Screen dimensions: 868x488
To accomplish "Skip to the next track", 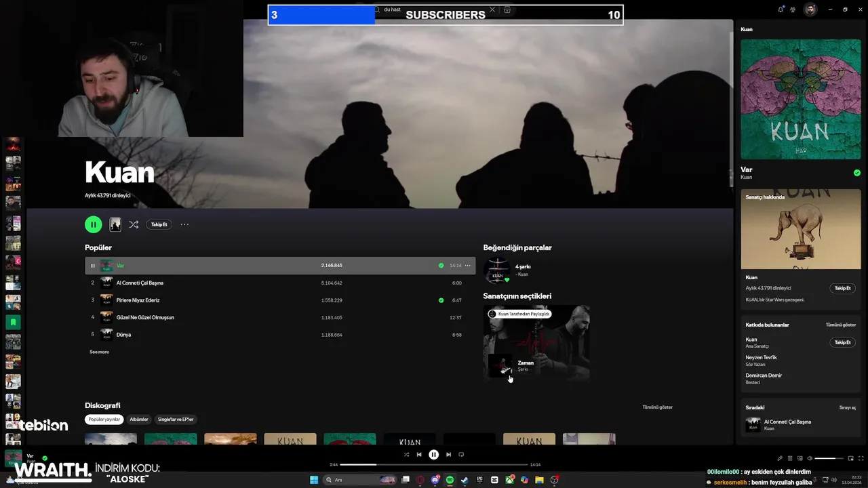I will [x=448, y=455].
